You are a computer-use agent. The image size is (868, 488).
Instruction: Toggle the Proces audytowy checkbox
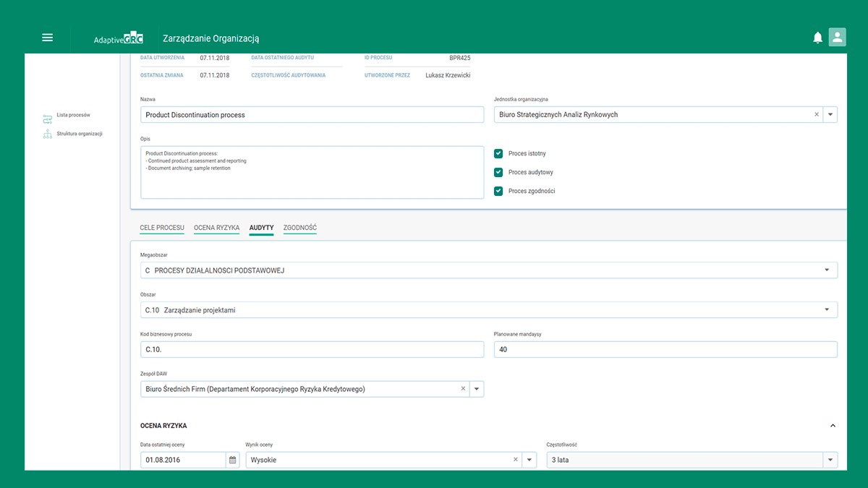[x=498, y=172]
